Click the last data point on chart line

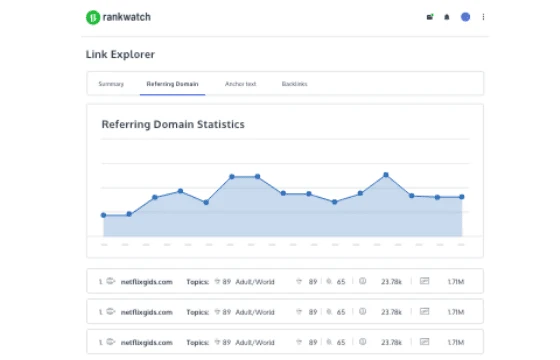click(x=462, y=197)
